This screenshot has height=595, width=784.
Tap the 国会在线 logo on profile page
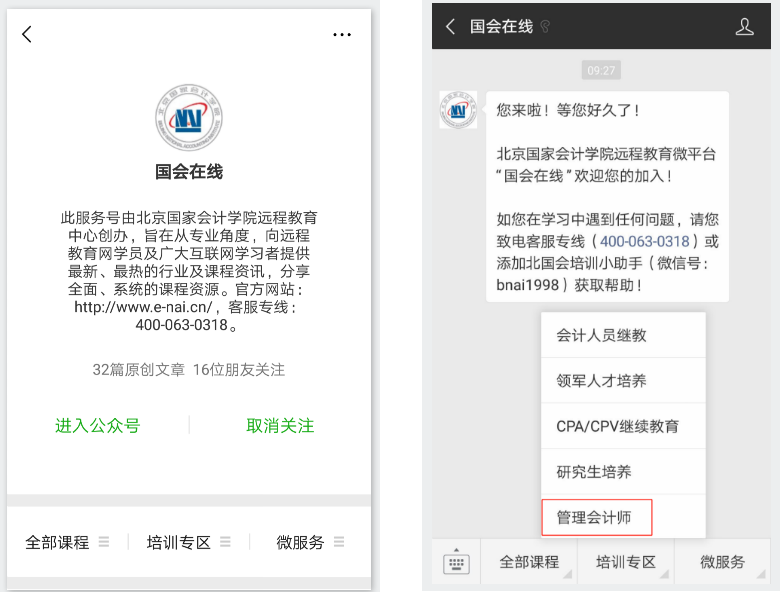point(189,118)
